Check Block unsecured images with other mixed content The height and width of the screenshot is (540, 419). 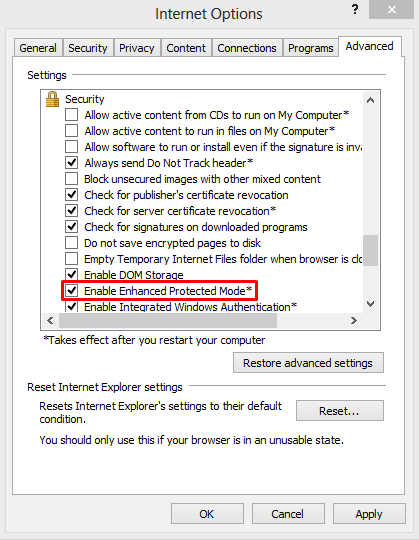pyautogui.click(x=72, y=179)
